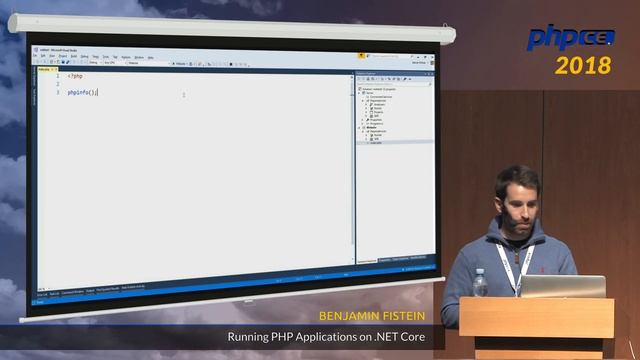Open the Project menu in Visual Studio
Screen dimensions: 640x360
click(63, 56)
